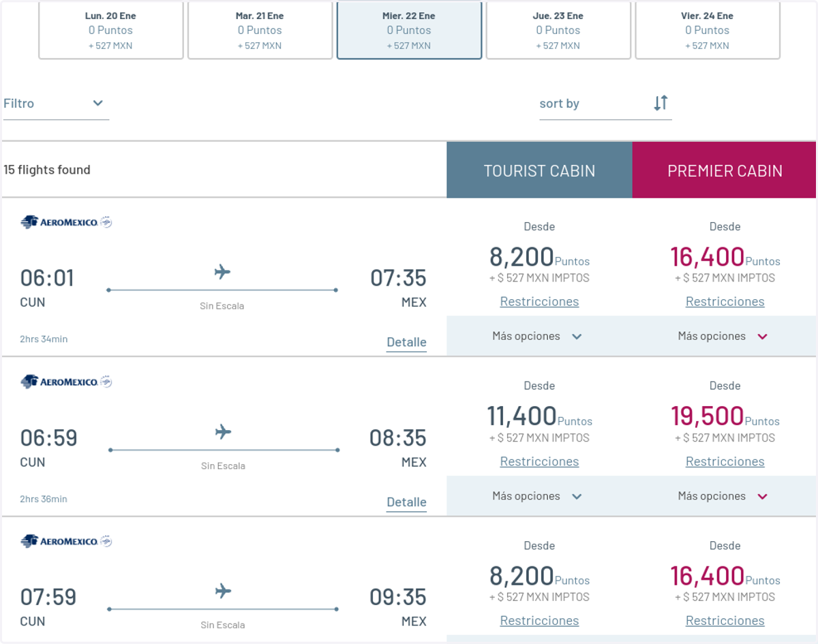Select the 16,400 Puntos premier fare at 06:01
The height and width of the screenshot is (644, 818).
(x=725, y=257)
